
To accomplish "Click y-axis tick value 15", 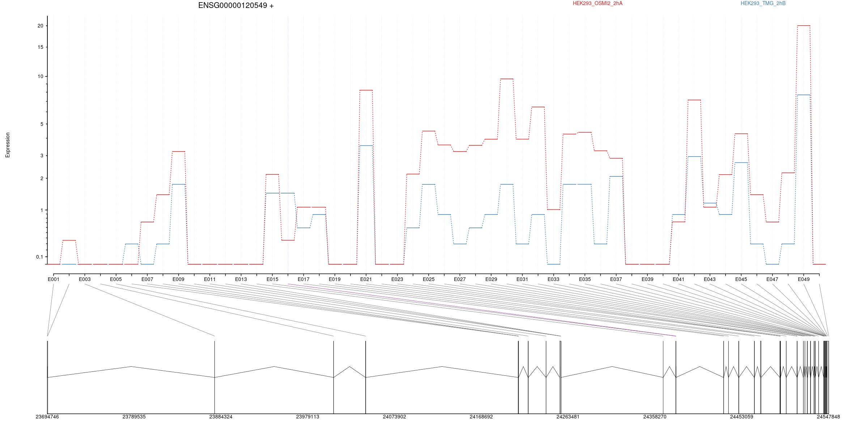I will 40,47.
